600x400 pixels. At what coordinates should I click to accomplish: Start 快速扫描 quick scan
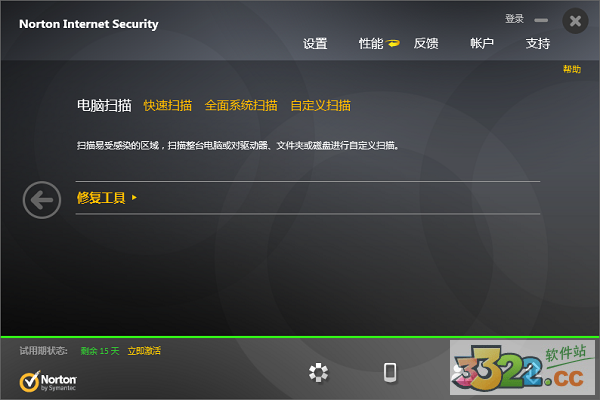[x=168, y=105]
